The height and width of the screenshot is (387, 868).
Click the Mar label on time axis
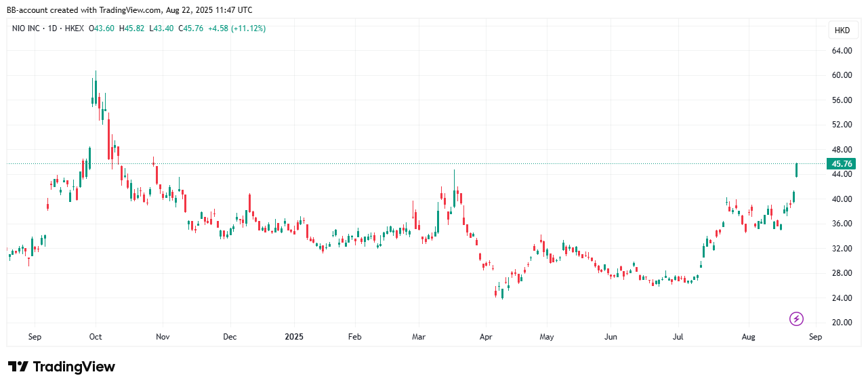(419, 337)
